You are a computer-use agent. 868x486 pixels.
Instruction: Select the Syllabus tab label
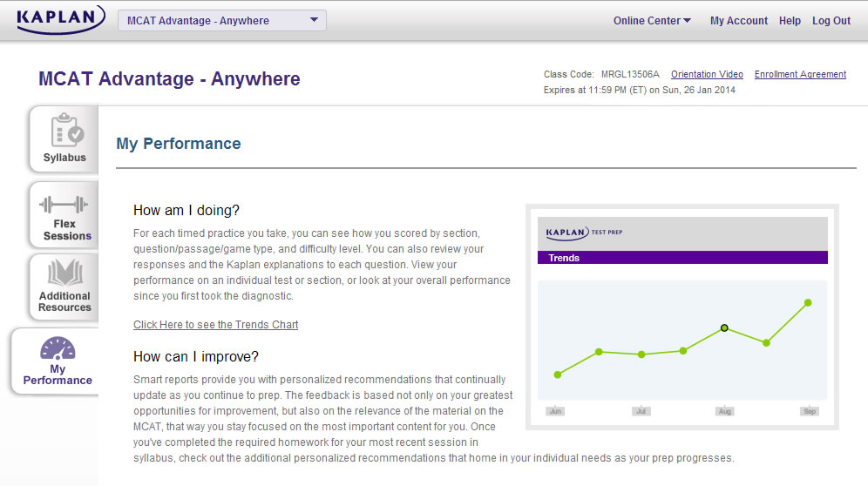click(x=64, y=158)
